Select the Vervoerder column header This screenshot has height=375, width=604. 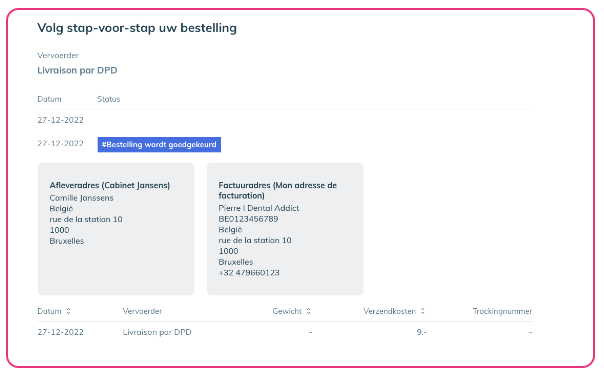(142, 311)
